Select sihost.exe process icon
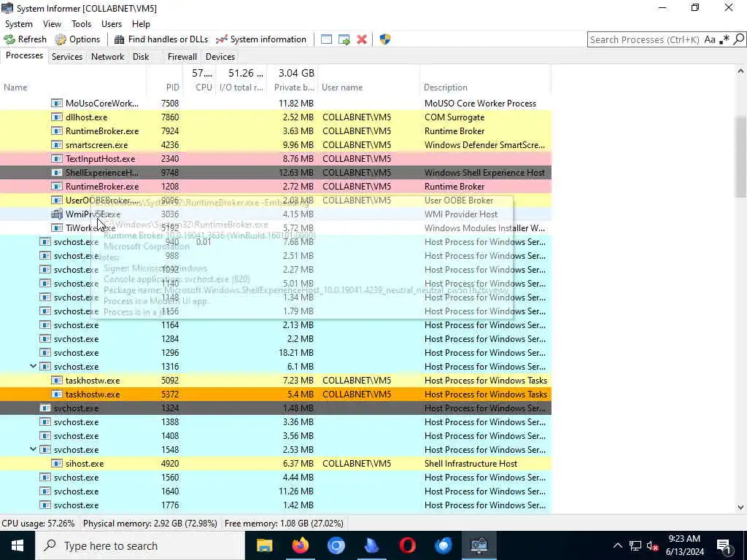This screenshot has width=747, height=560. point(57,463)
